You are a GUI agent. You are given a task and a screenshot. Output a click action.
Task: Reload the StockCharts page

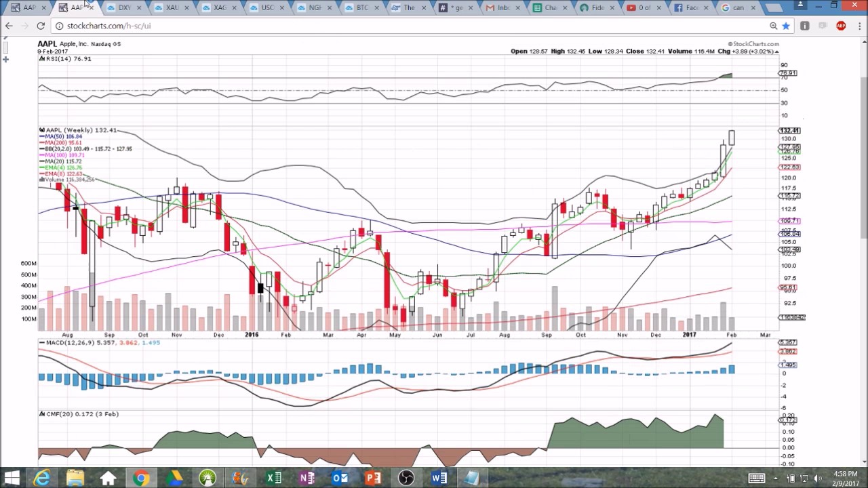pyautogui.click(x=41, y=26)
